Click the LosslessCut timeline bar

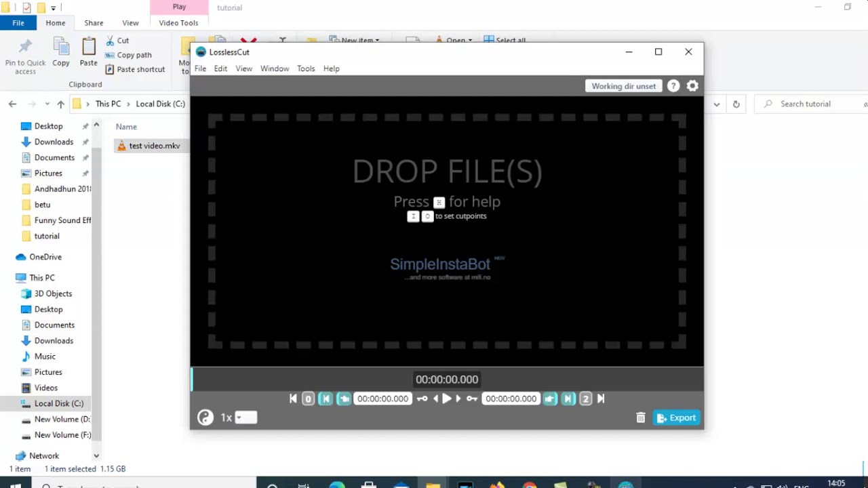pos(447,380)
